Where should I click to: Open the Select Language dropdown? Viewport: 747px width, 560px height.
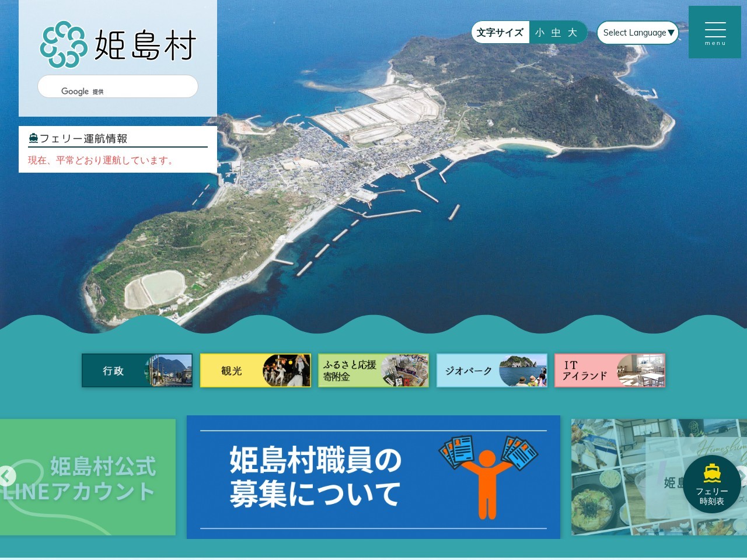tap(637, 33)
